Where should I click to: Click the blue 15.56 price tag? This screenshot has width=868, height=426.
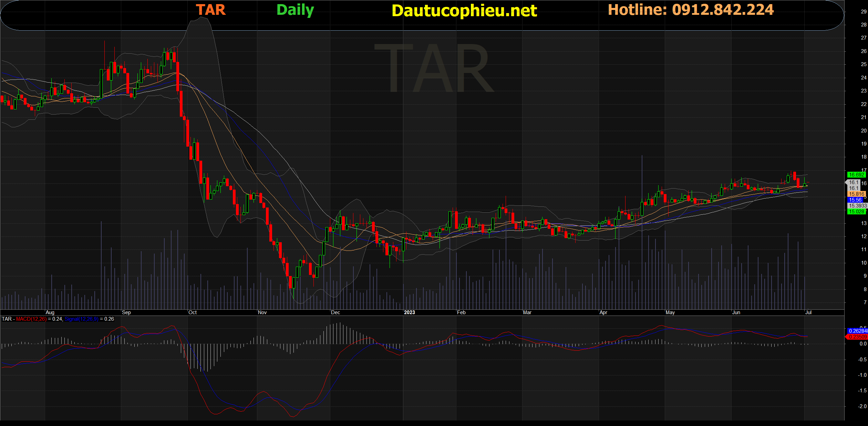[x=855, y=200]
